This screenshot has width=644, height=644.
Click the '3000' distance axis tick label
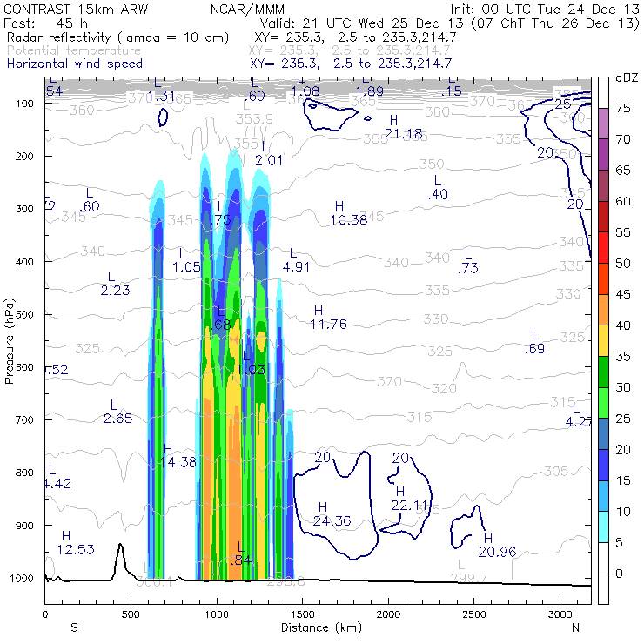[560, 614]
